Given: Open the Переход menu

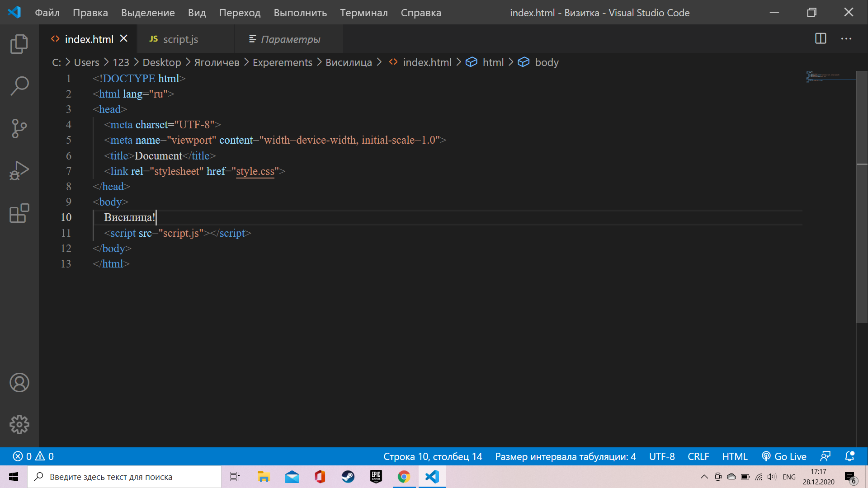Looking at the screenshot, I should coord(240,13).
